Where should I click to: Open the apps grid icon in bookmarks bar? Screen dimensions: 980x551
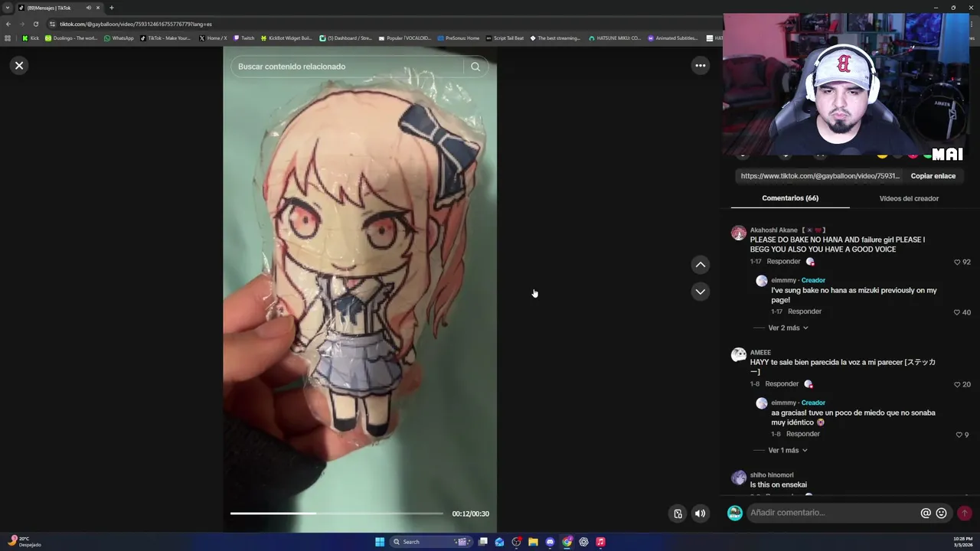coord(8,38)
